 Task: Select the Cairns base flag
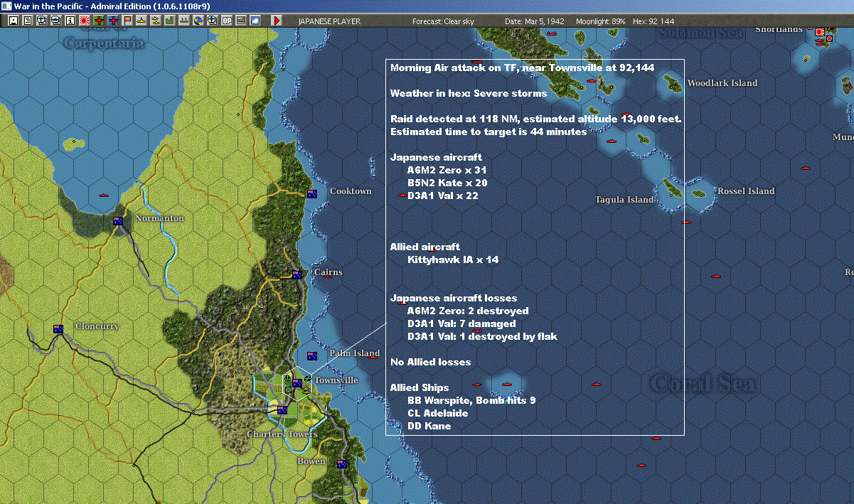297,274
